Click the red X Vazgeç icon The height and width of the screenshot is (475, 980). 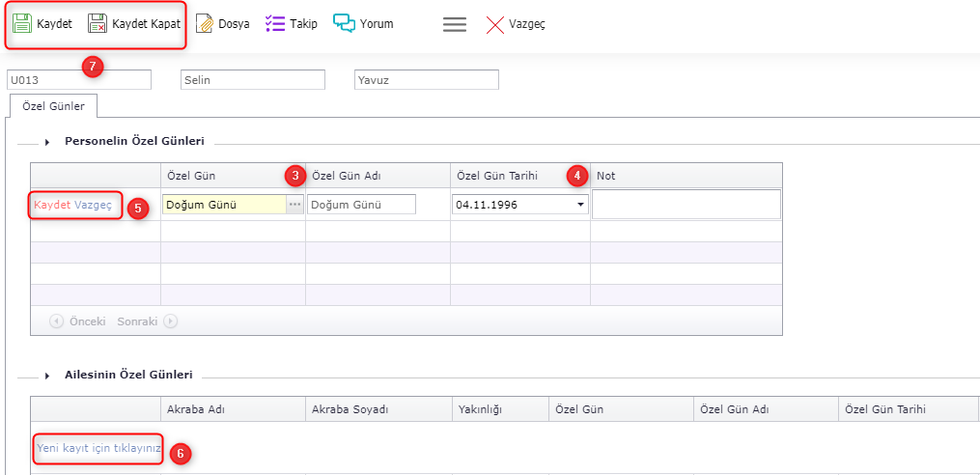pos(495,24)
